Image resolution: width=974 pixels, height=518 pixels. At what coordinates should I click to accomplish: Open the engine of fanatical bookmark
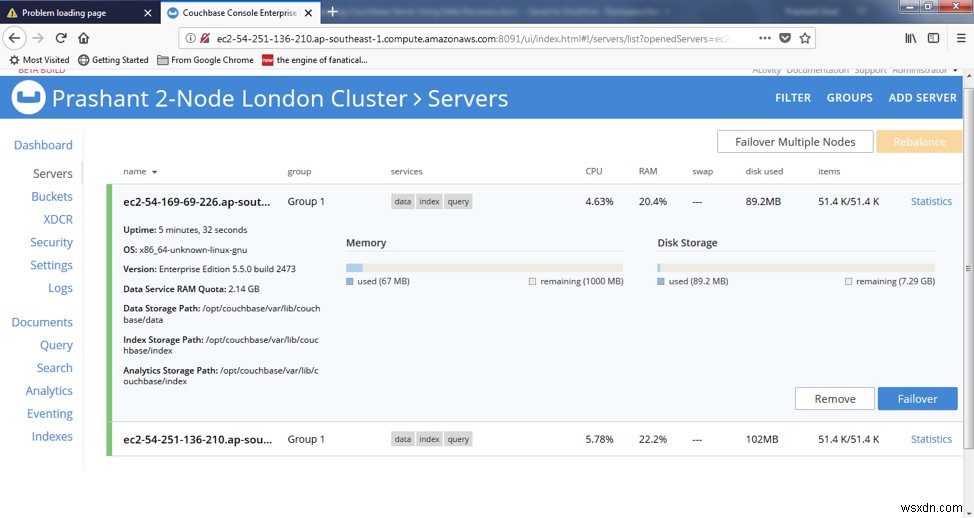(x=315, y=60)
